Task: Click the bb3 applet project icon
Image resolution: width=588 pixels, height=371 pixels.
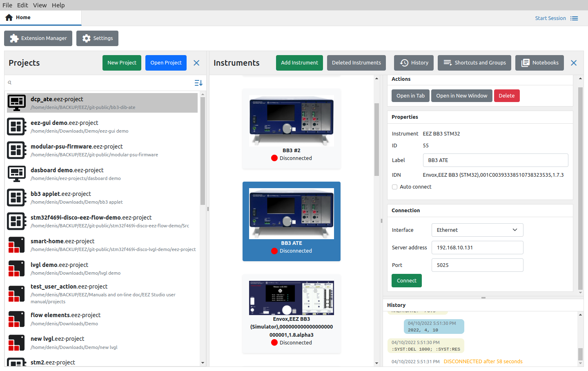Action: 17,198
